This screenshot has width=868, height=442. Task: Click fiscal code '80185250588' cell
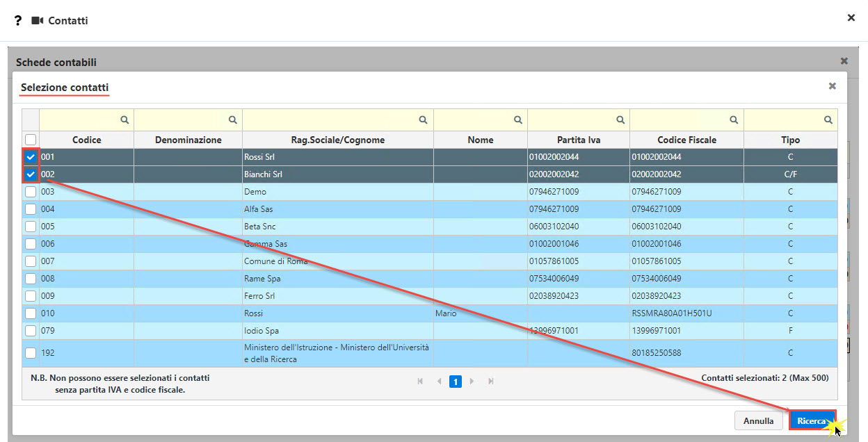(x=686, y=353)
